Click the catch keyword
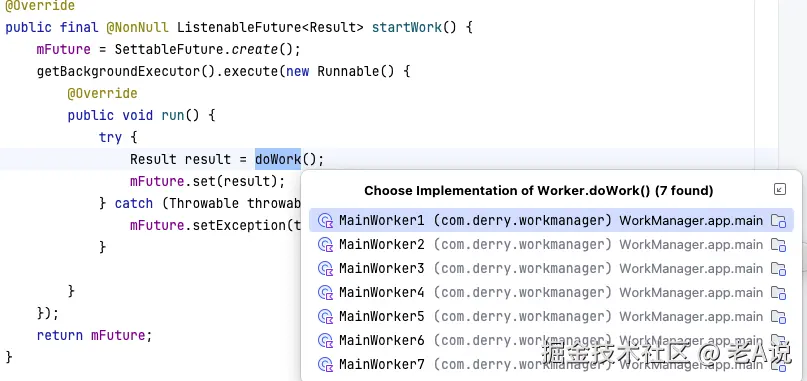The height and width of the screenshot is (381, 807). click(x=134, y=203)
